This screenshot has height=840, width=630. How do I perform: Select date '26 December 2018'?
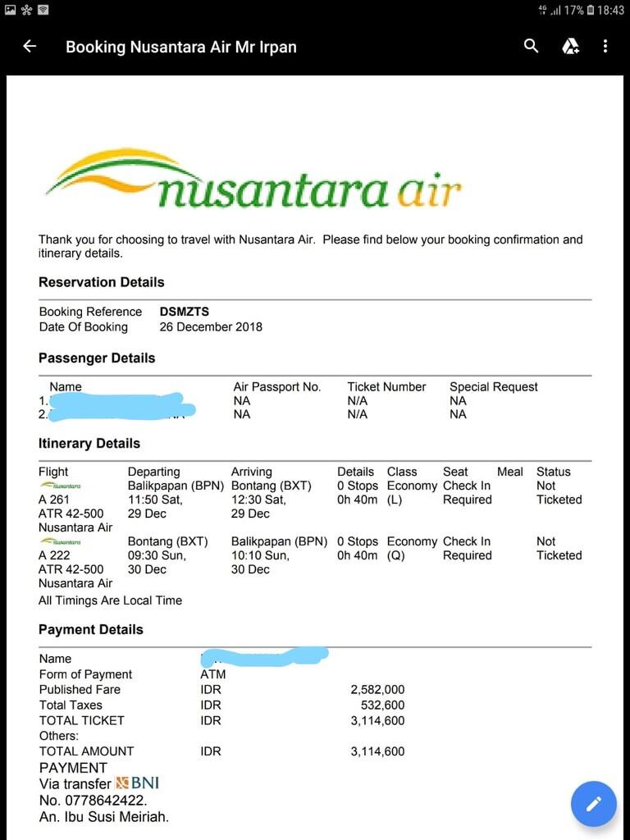coord(211,326)
